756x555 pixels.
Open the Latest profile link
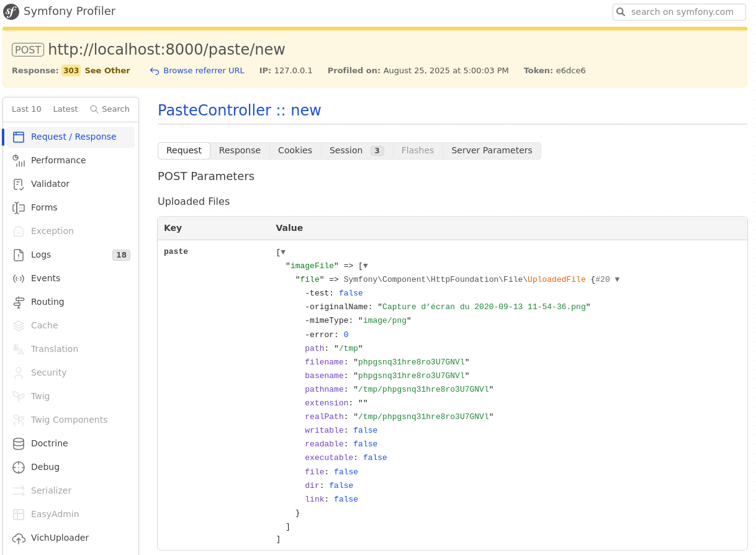(x=66, y=109)
